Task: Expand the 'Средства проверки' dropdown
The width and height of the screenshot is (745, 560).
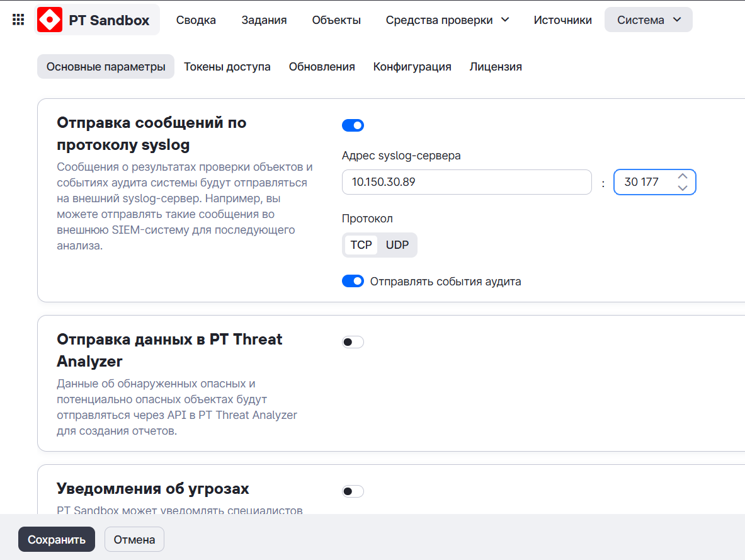Action: click(447, 20)
